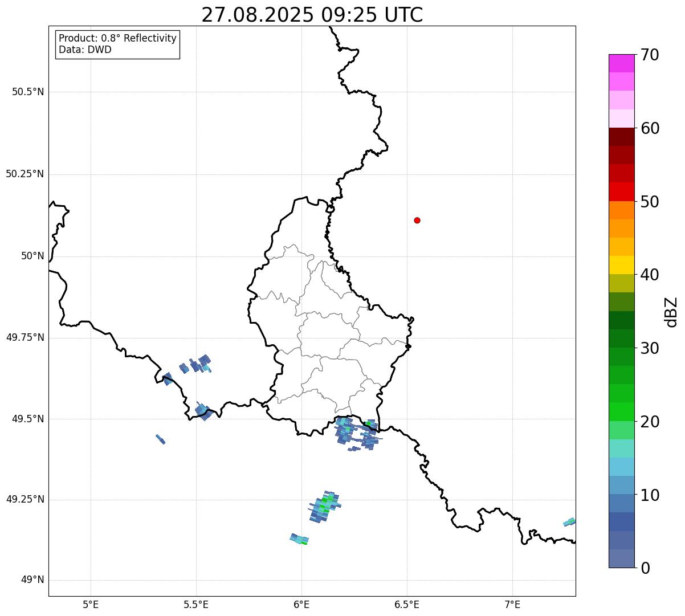Click the small echo at the map's east edge
685x616 pixels.
[569, 522]
